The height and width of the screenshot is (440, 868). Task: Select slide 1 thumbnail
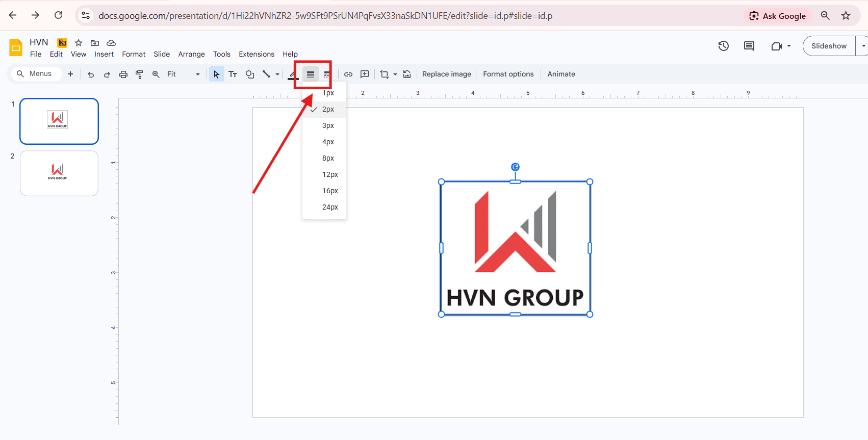59,121
